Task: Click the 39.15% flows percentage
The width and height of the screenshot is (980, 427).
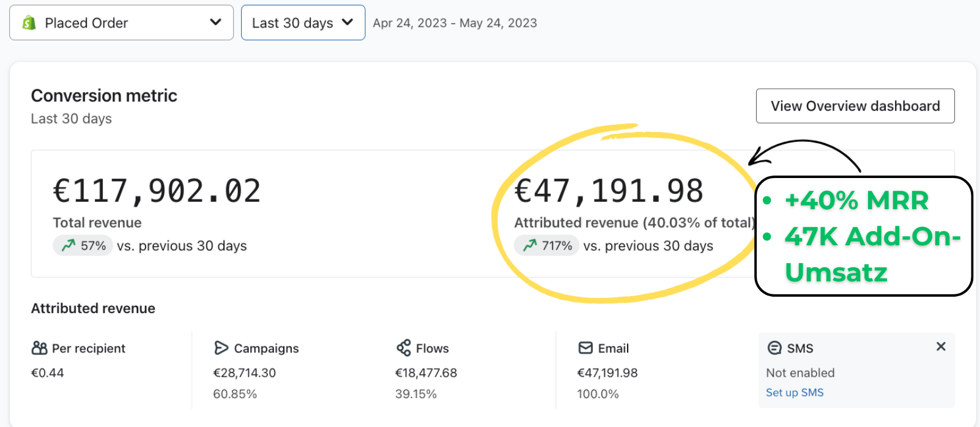Action: (x=416, y=394)
